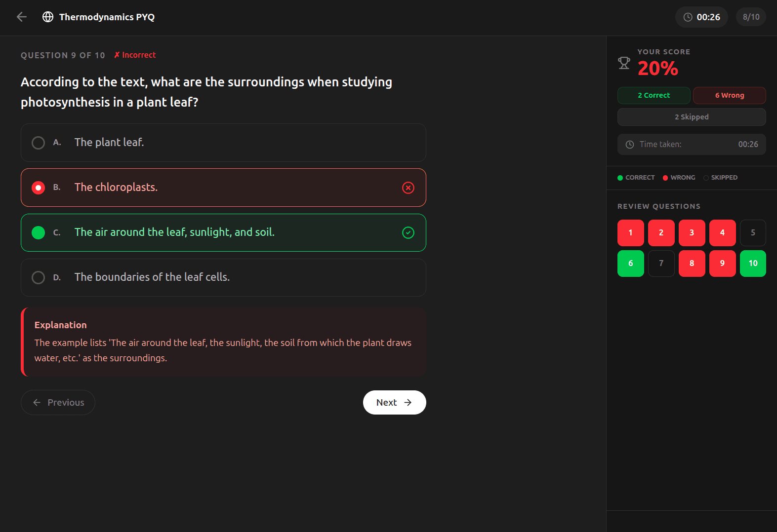This screenshot has height=532, width=777.
Task: Click option text 'The chloroplasts.'
Action: (116, 188)
